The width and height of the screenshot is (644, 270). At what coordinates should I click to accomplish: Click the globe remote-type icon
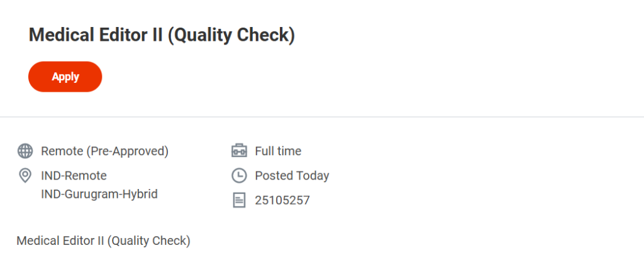25,151
